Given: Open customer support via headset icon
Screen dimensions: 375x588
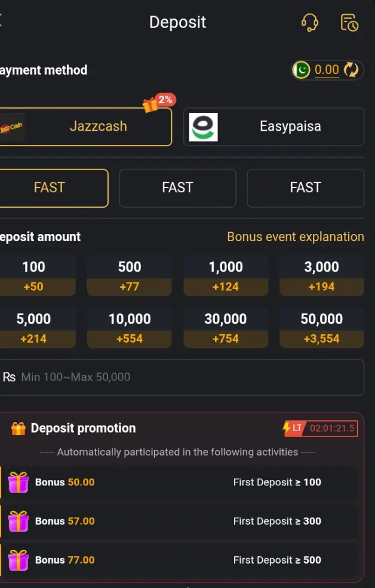Looking at the screenshot, I should point(310,22).
